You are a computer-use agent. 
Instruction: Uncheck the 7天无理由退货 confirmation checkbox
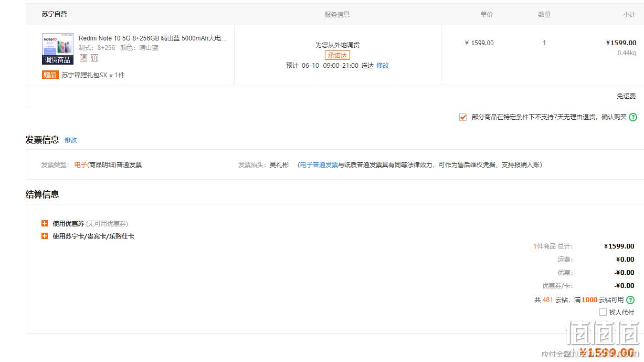tap(462, 117)
